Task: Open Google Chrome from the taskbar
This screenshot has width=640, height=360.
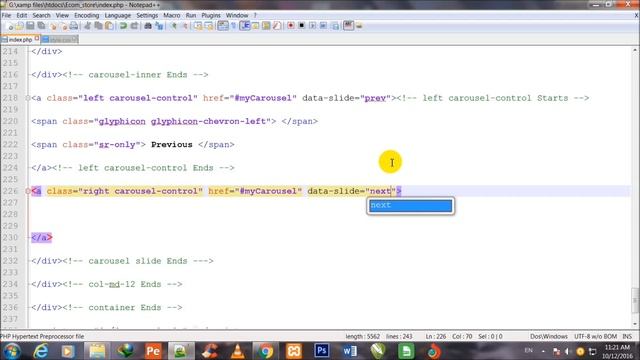Action: click(x=265, y=351)
